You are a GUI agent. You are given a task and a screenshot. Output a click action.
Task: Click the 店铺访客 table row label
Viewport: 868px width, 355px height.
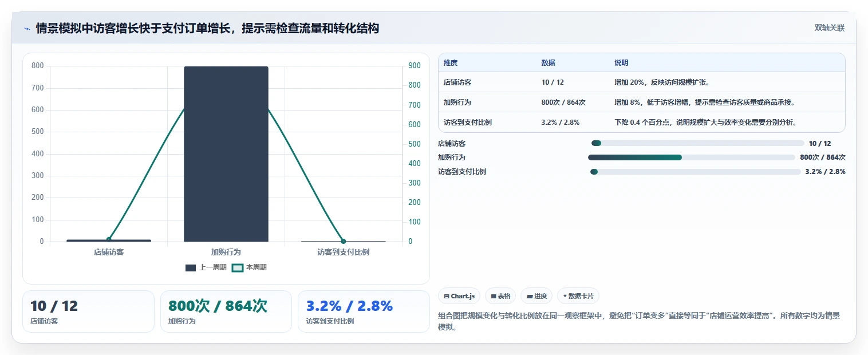(457, 82)
